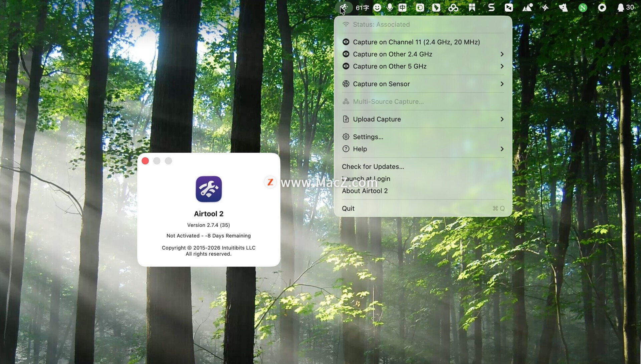
Task: Open Settings from Airtool menu
Action: pos(368,137)
